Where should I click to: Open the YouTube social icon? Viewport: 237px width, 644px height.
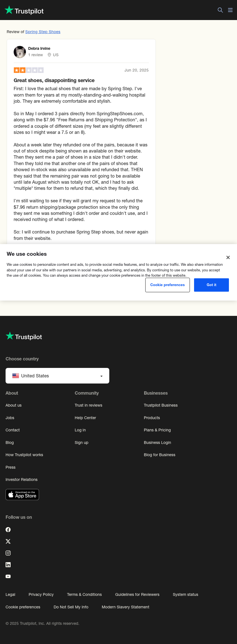[x=8, y=576]
